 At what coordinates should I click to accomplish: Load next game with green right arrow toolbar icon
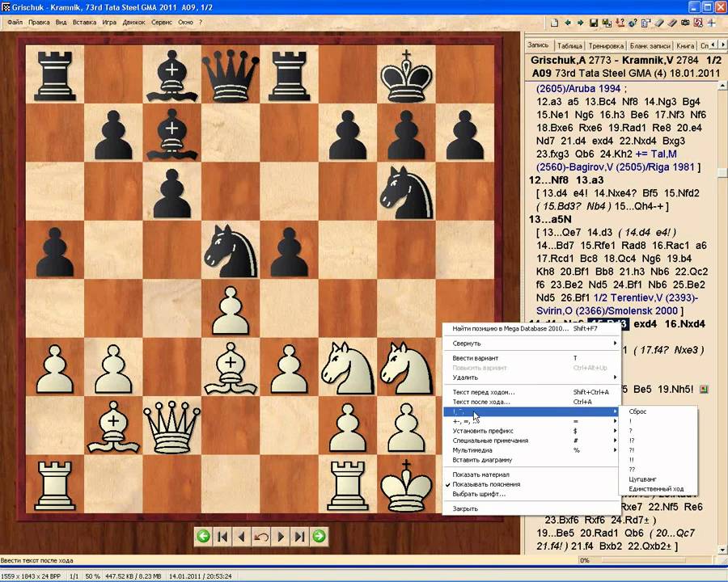pyautogui.click(x=580, y=23)
